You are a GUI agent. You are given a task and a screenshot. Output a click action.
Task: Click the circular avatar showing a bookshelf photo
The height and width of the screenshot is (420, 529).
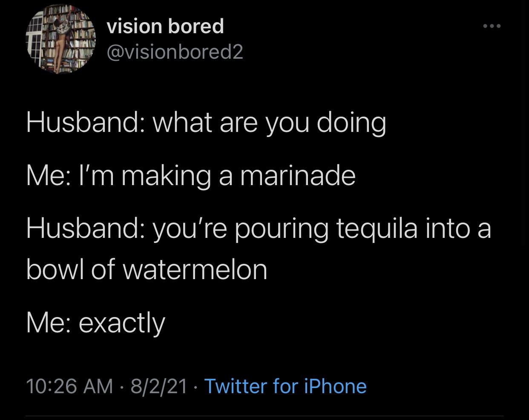61,38
